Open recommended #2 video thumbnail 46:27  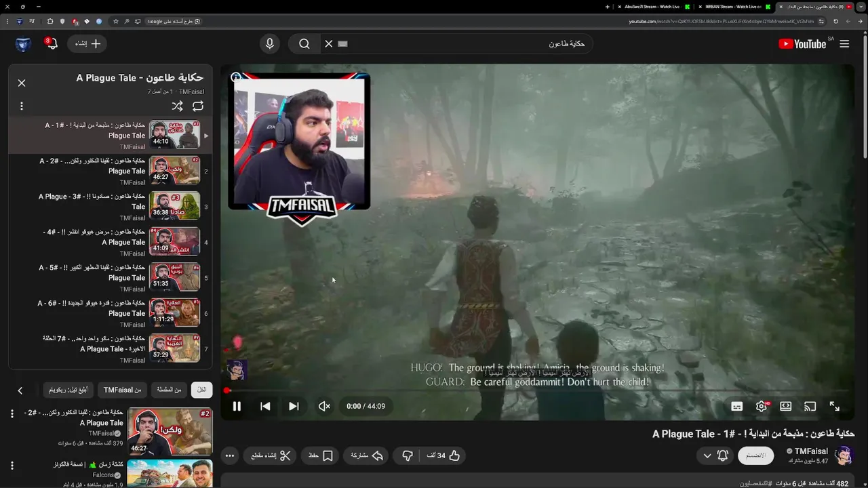pos(170,430)
